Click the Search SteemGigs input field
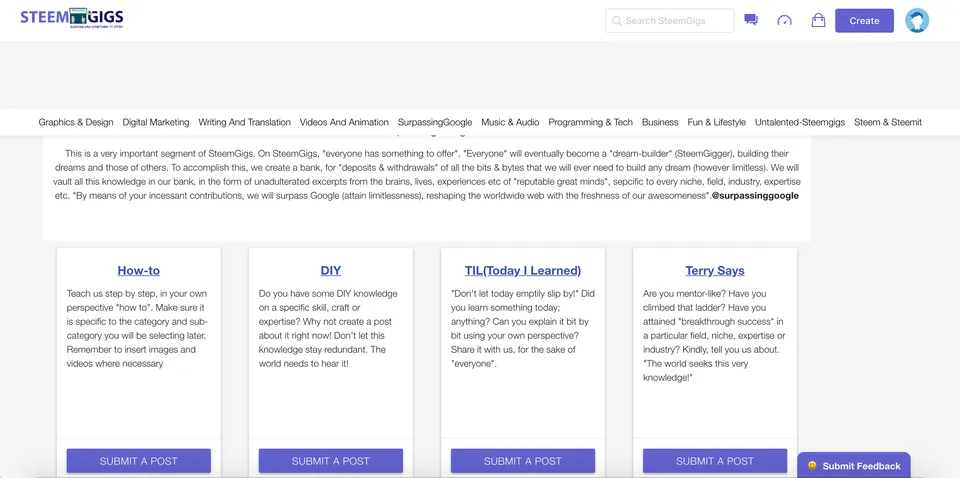The height and width of the screenshot is (478, 960). tap(670, 21)
